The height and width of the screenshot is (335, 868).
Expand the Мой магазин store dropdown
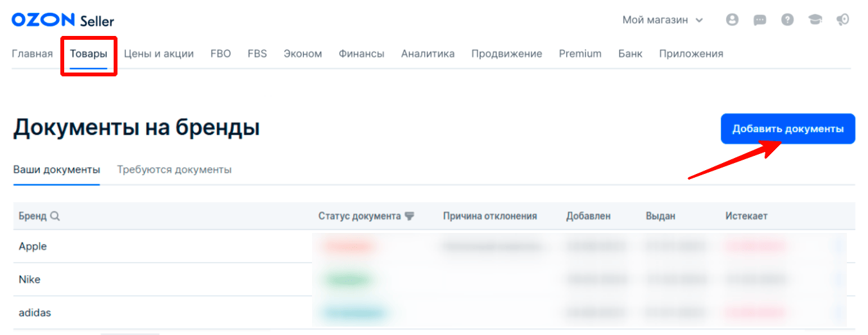coord(663,20)
